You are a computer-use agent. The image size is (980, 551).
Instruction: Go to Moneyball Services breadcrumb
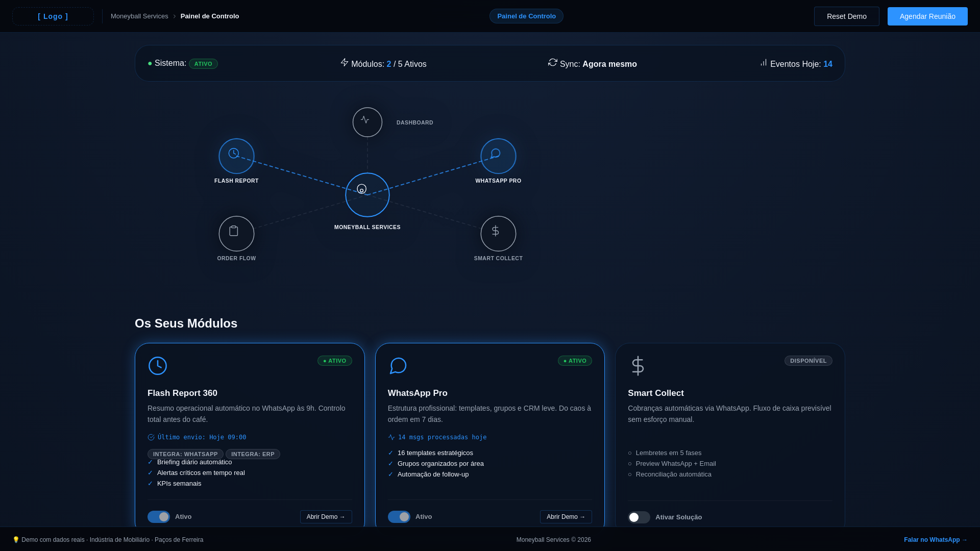tap(139, 16)
